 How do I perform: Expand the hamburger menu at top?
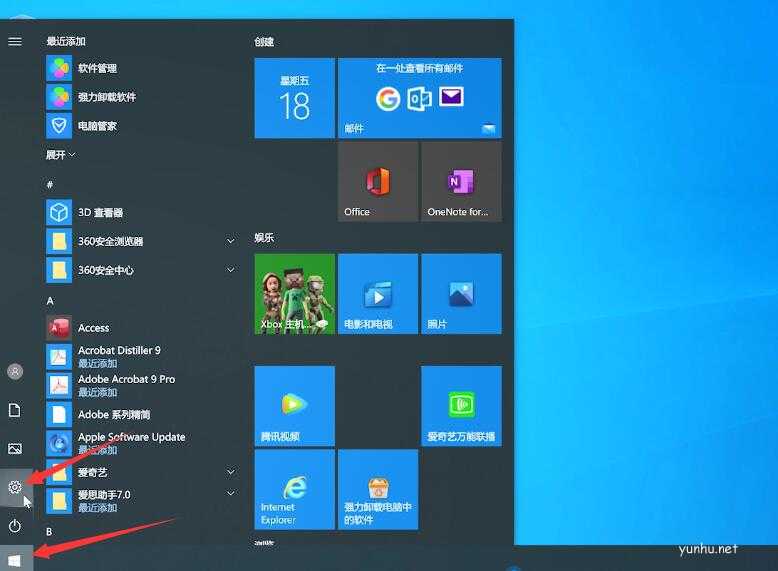pyautogui.click(x=15, y=41)
